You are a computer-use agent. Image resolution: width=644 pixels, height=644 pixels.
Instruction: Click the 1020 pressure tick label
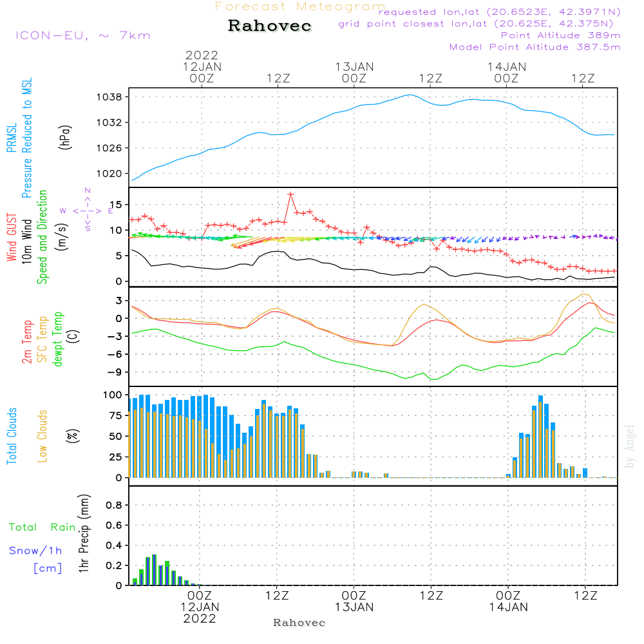109,174
